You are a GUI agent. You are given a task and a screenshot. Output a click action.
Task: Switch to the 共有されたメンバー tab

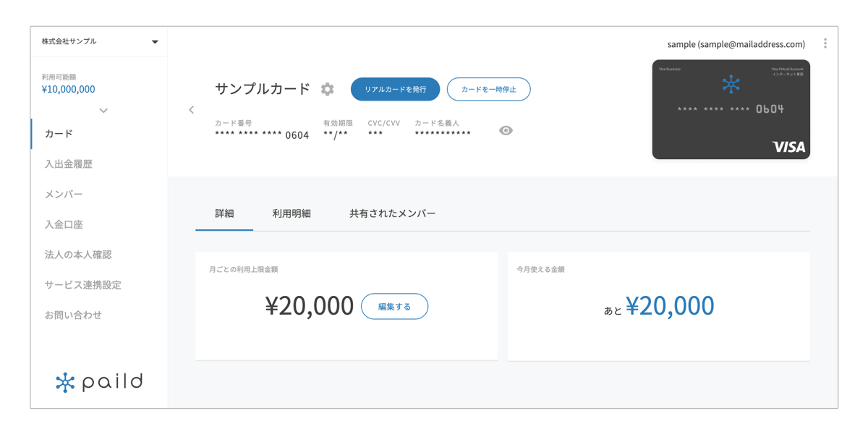(393, 213)
